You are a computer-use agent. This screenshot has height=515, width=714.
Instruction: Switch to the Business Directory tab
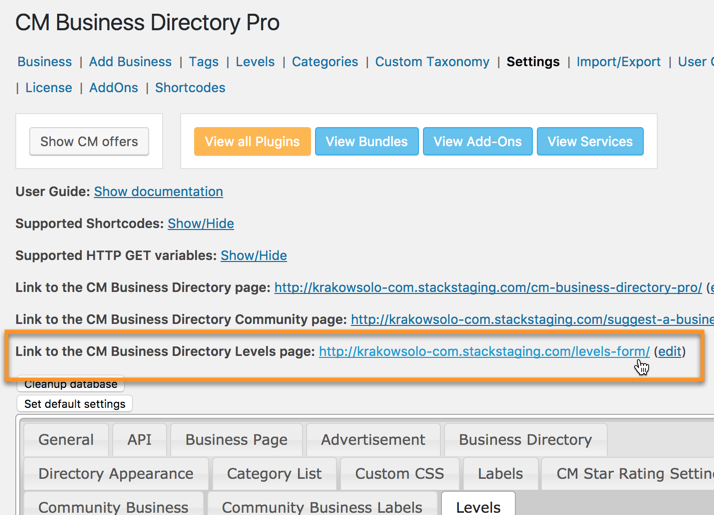(x=525, y=440)
